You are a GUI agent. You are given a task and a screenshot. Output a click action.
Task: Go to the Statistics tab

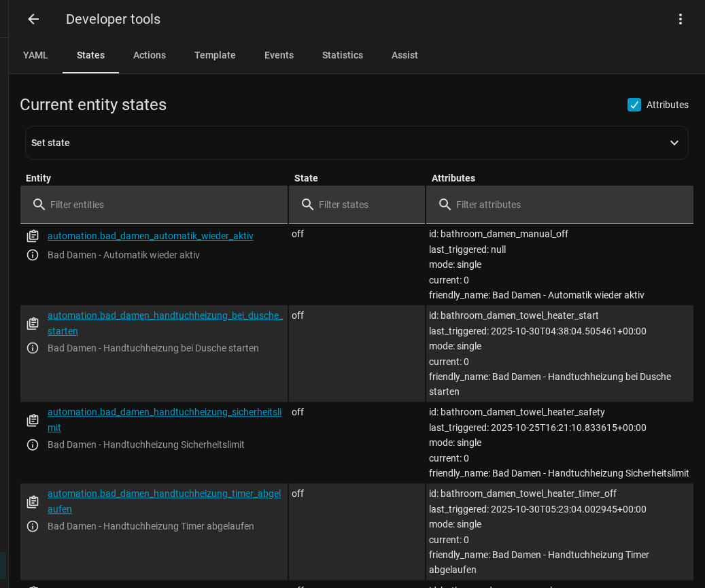tap(343, 55)
